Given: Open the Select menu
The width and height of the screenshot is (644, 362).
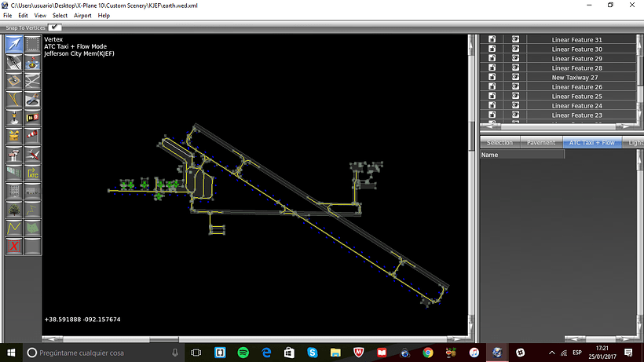Looking at the screenshot, I should click(60, 16).
